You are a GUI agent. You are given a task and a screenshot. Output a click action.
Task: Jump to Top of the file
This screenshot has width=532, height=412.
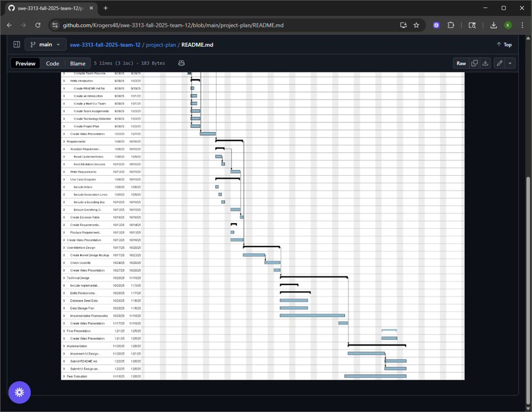[504, 45]
